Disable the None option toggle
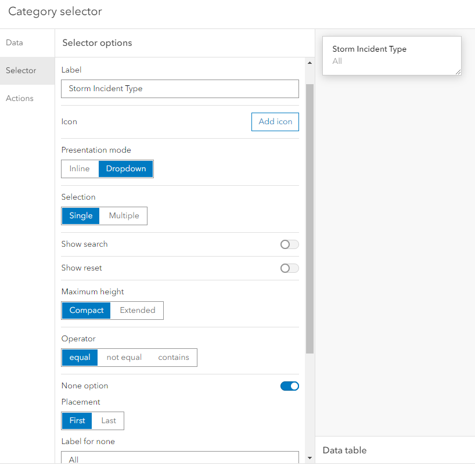The width and height of the screenshot is (475, 476). pyautogui.click(x=289, y=385)
